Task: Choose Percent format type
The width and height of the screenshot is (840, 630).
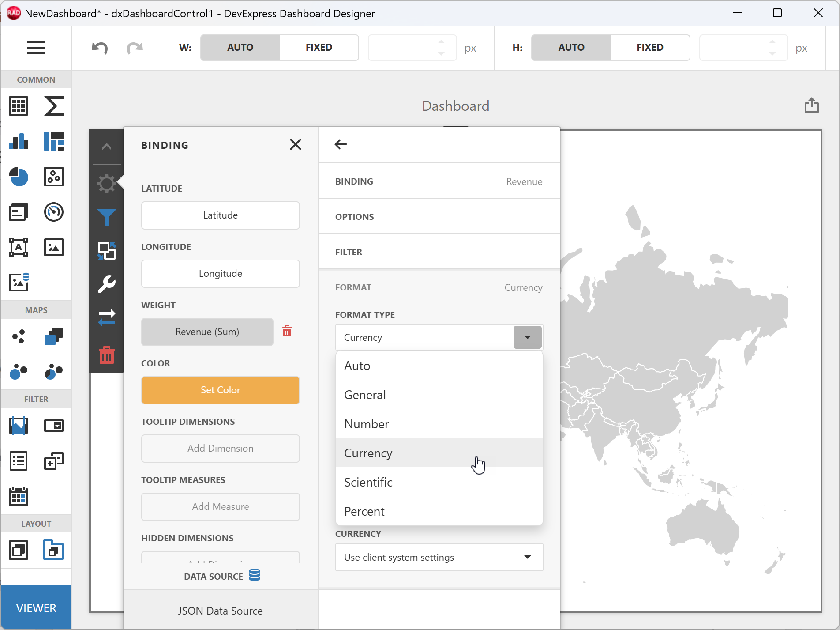Action: click(x=439, y=511)
